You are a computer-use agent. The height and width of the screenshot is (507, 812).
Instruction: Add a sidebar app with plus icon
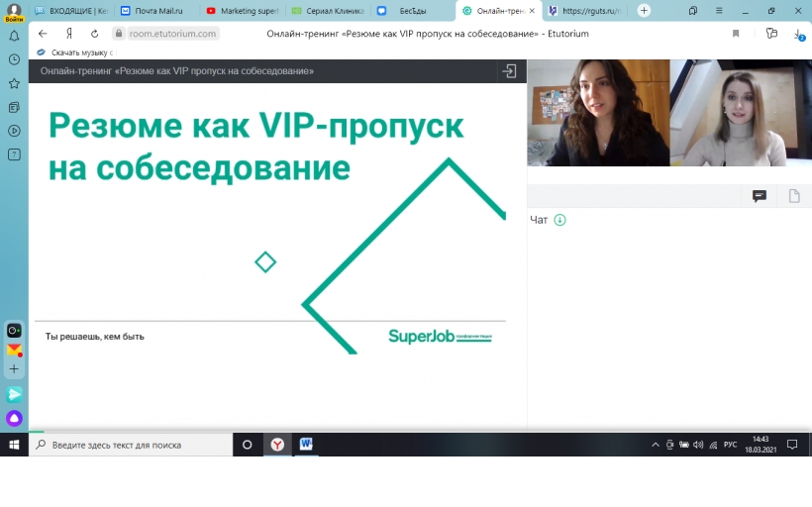coord(14,369)
